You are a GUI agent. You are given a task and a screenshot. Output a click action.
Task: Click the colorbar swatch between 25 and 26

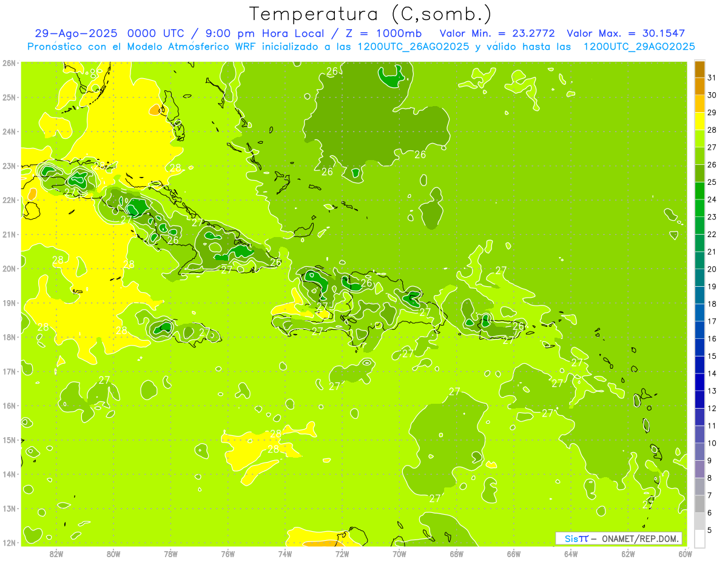pyautogui.click(x=699, y=173)
